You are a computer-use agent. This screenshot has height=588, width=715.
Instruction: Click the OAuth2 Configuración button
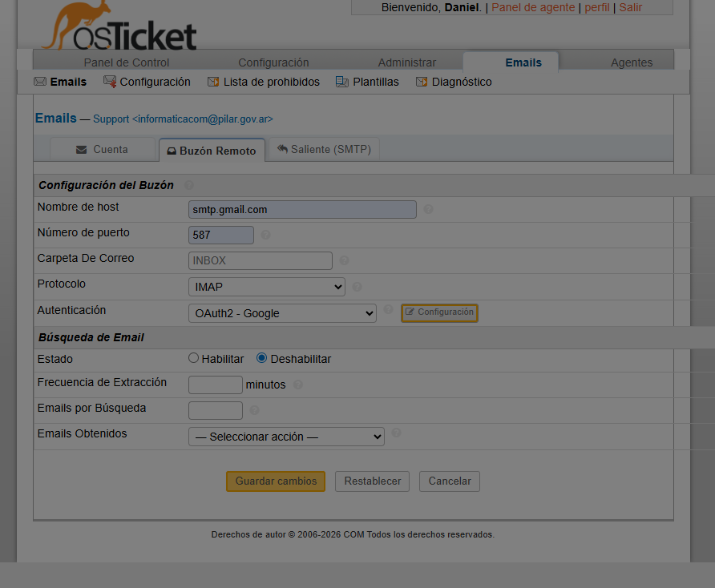click(439, 312)
